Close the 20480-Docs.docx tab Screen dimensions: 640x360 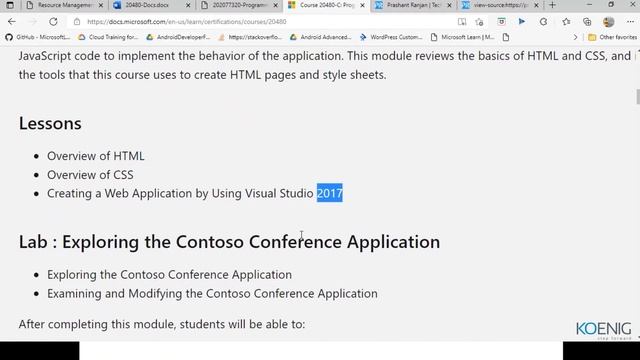188,5
